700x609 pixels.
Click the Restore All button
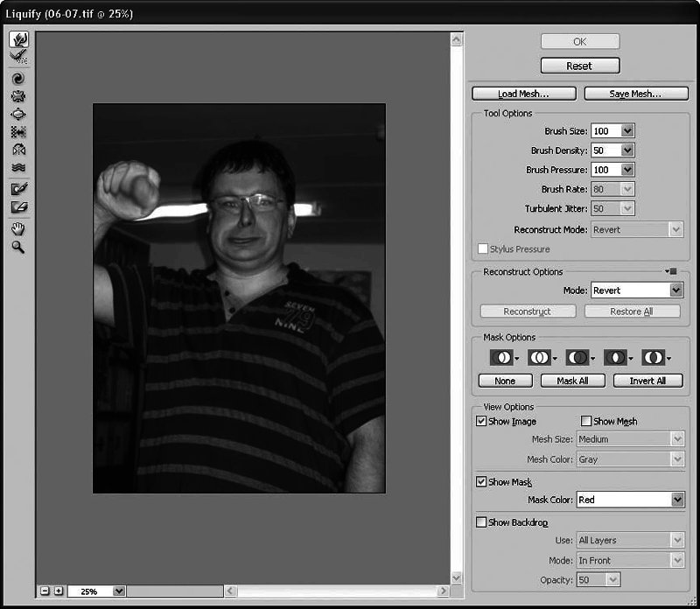point(632,311)
